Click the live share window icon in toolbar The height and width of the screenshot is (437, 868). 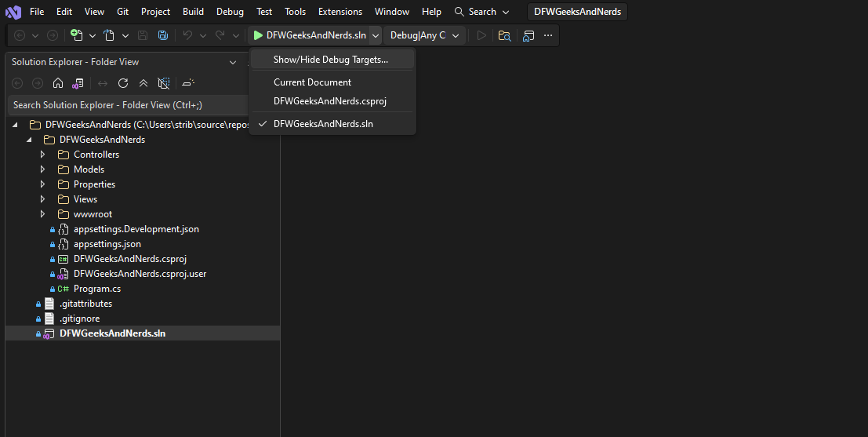coord(528,35)
